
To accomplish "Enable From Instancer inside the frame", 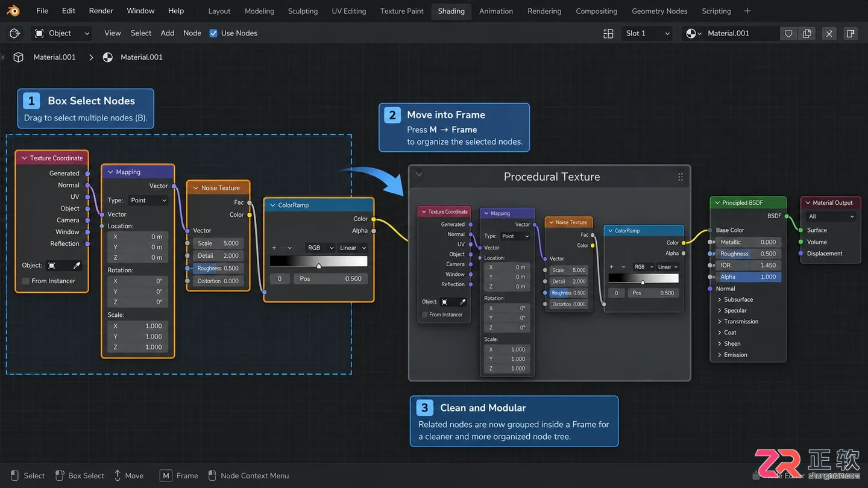I will pyautogui.click(x=424, y=314).
